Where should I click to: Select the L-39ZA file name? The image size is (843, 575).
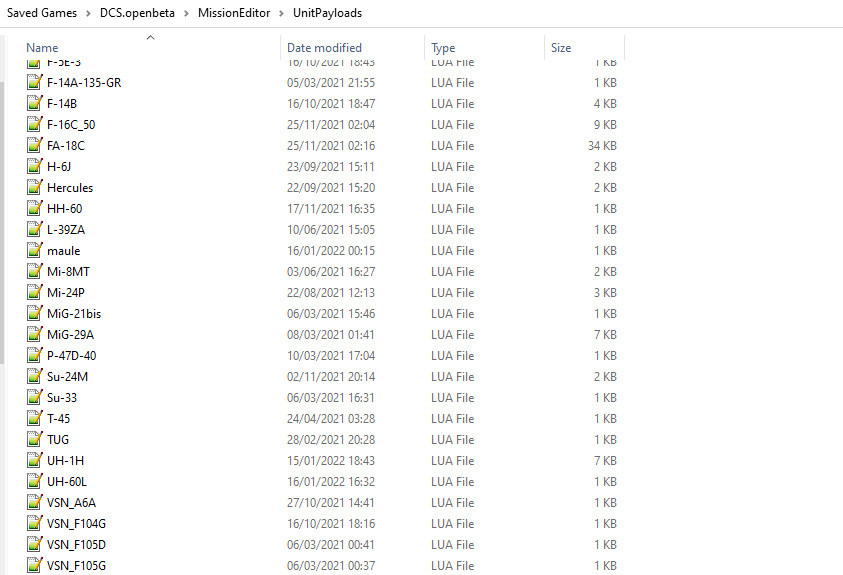click(x=66, y=229)
